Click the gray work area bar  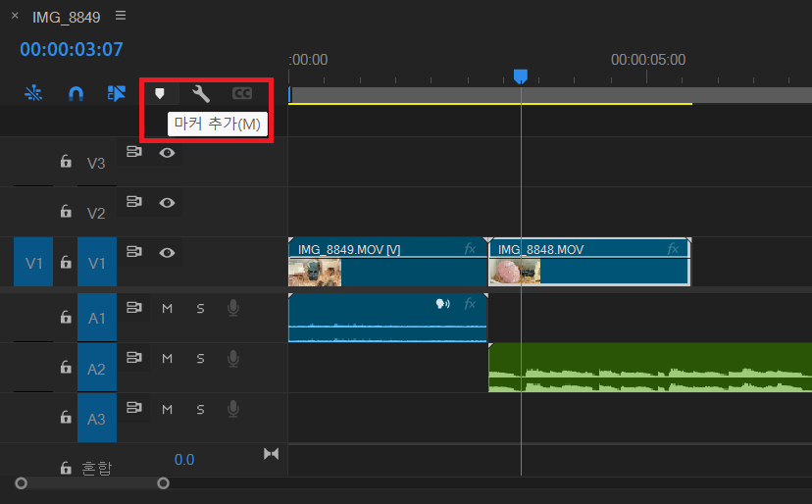coord(550,95)
